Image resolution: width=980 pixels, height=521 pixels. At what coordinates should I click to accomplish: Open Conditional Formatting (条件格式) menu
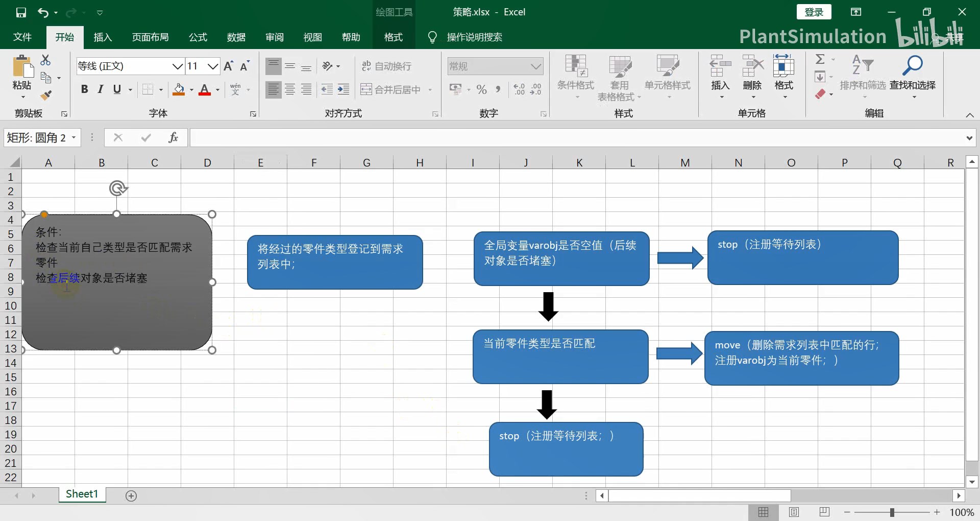(x=576, y=77)
